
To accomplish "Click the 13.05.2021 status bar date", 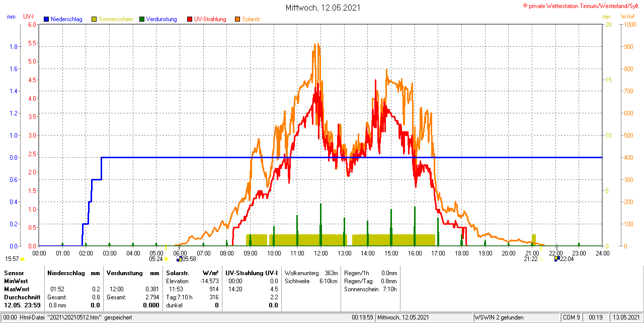I will tap(626, 317).
